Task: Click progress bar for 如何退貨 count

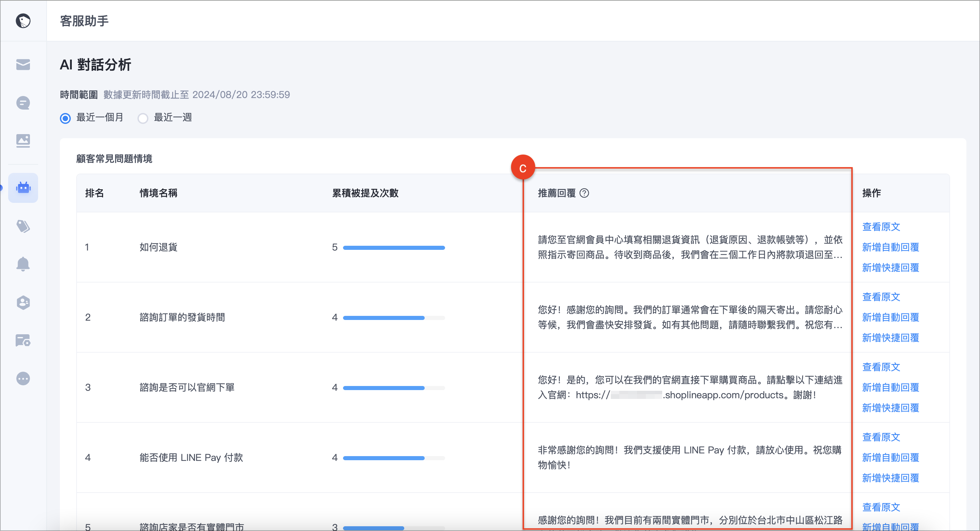Action: 394,248
